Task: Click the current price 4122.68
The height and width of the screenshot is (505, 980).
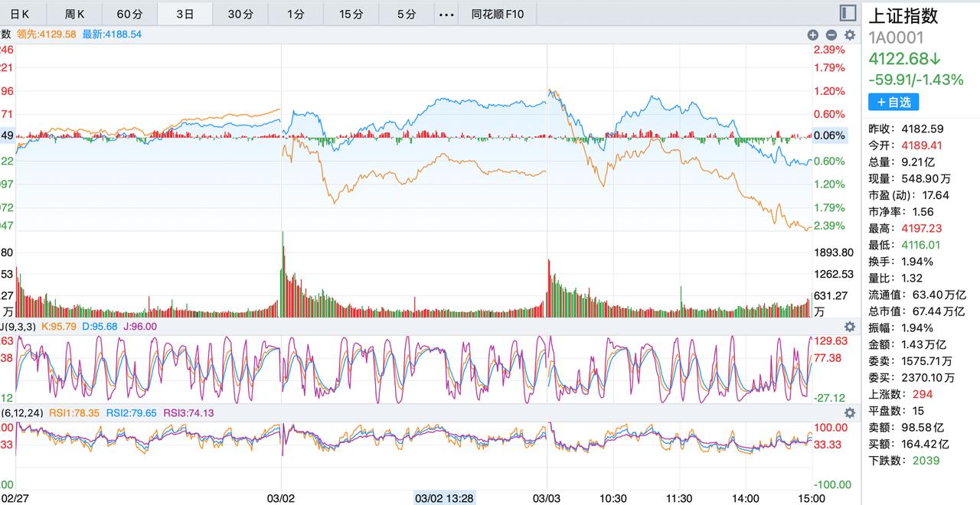Action: (x=904, y=59)
